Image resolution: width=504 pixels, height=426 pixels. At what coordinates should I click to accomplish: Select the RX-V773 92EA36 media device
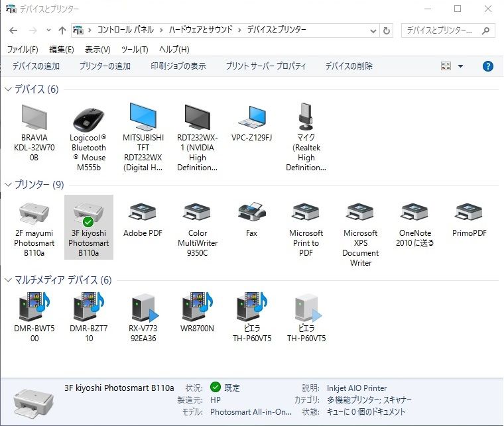[145, 309]
